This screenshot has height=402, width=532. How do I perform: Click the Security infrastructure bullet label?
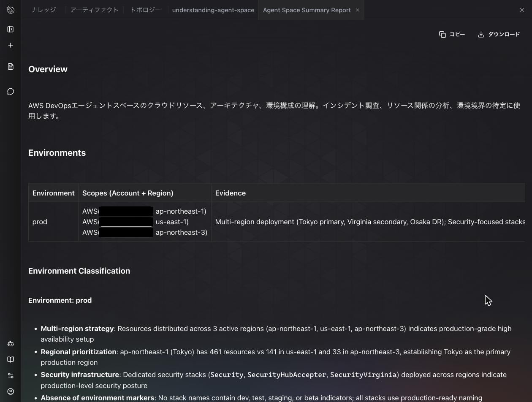click(x=80, y=375)
